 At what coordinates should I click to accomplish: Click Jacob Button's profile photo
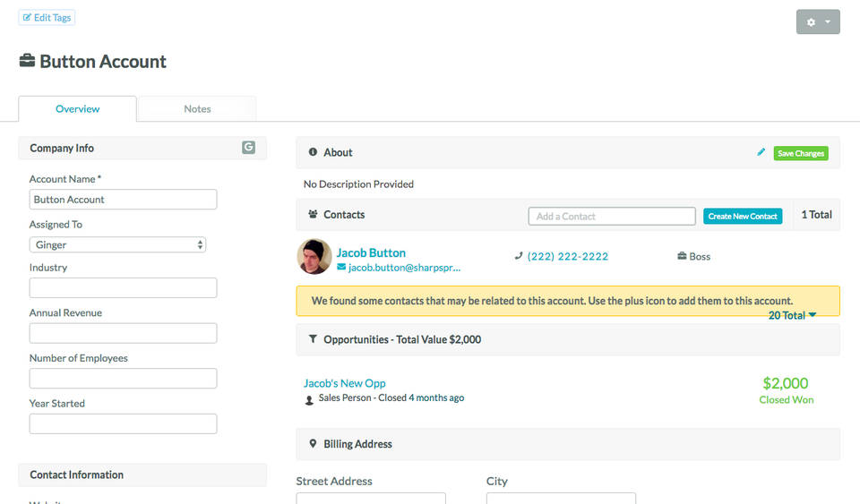(314, 257)
